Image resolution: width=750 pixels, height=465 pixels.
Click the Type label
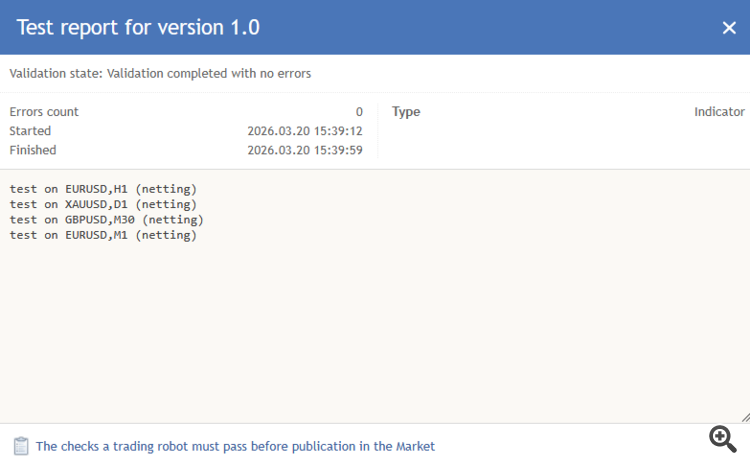click(406, 112)
